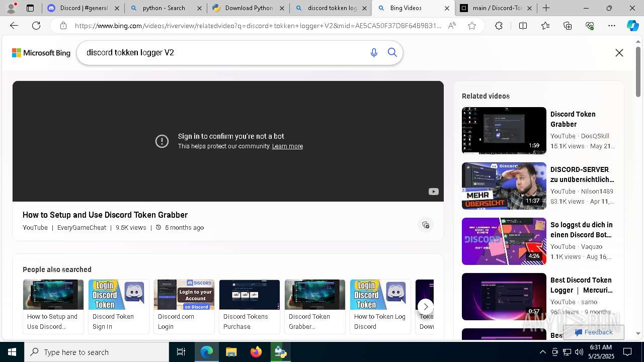Launch Copilot from the toolbar

pos(632,26)
